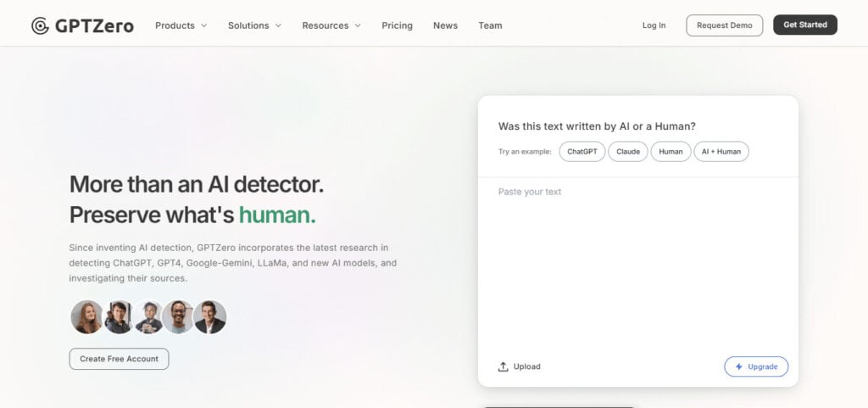Open the Resources dropdown chevron

coord(358,25)
